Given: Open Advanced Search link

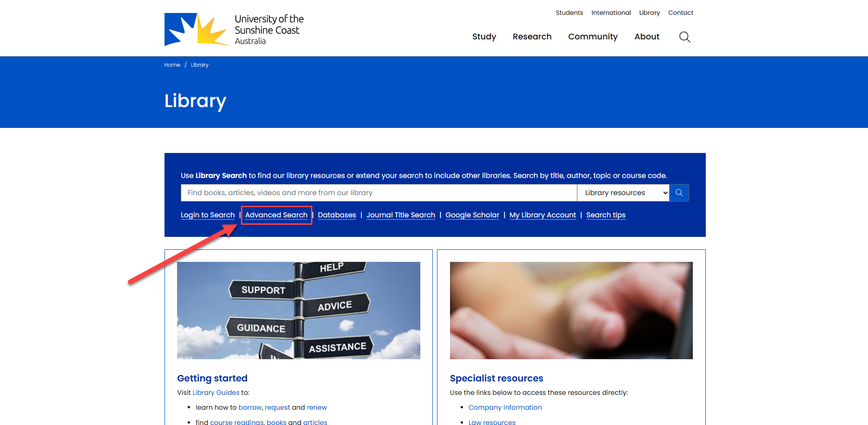Looking at the screenshot, I should (x=276, y=215).
